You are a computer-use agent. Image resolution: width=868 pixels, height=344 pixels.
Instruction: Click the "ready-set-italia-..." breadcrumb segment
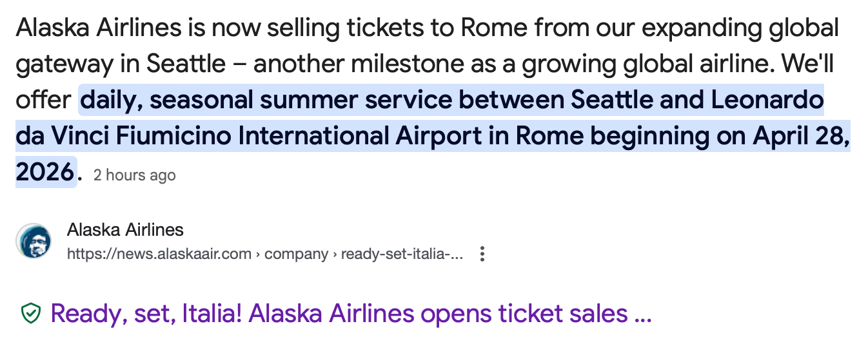[x=401, y=254]
